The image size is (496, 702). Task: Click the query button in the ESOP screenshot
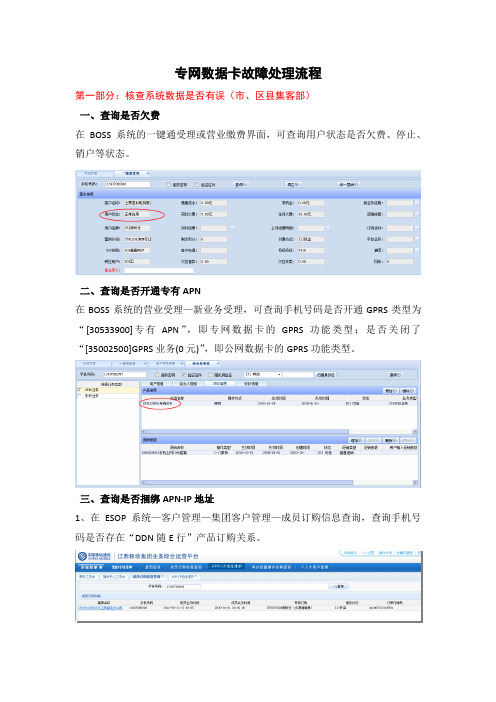pos(338,586)
